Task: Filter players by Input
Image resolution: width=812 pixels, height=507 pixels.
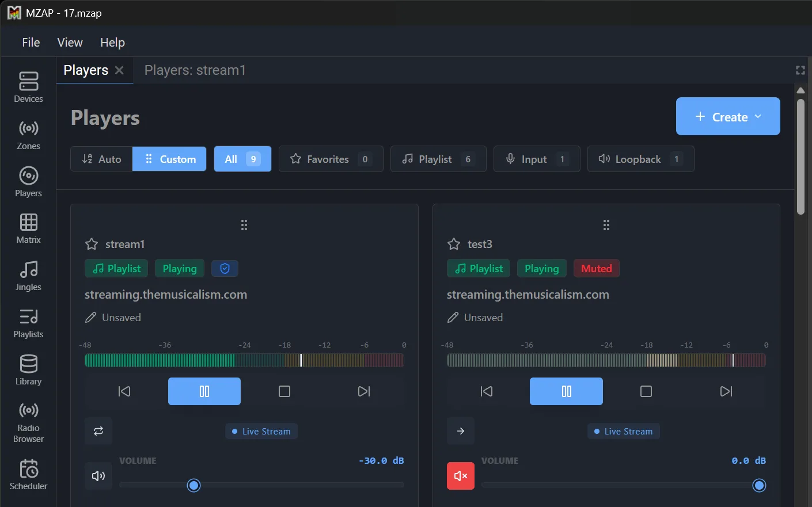Action: pyautogui.click(x=537, y=159)
